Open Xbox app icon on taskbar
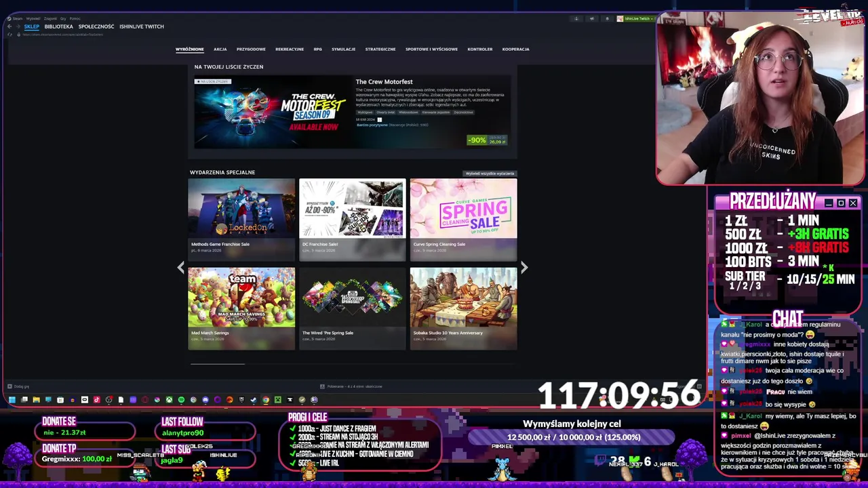This screenshot has height=488, width=868. [x=169, y=400]
